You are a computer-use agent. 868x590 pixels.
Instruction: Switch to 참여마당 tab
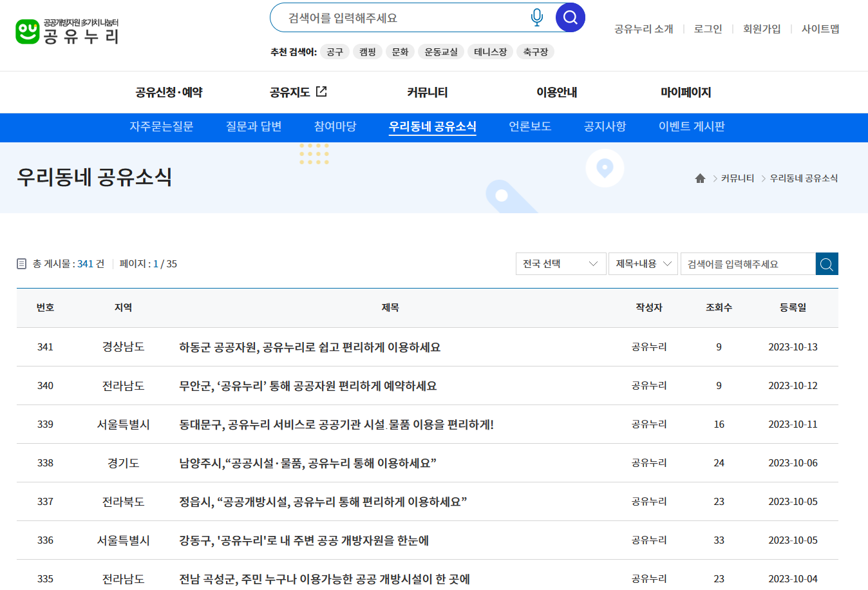pyautogui.click(x=335, y=126)
